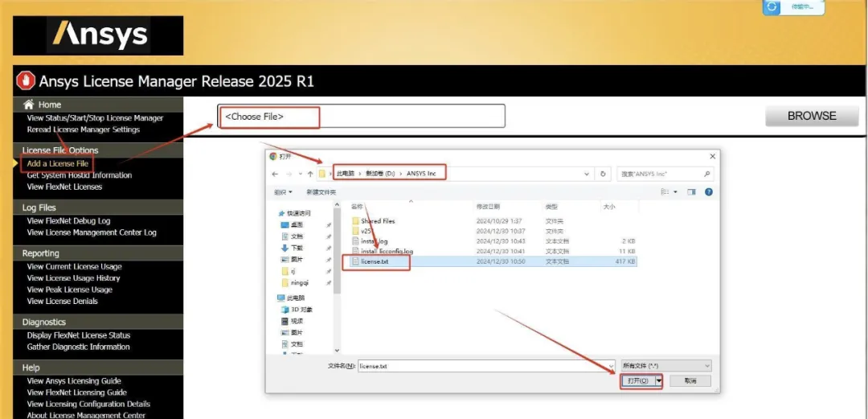Open the view options dropdown arrow
This screenshot has height=419, width=868.
[675, 191]
